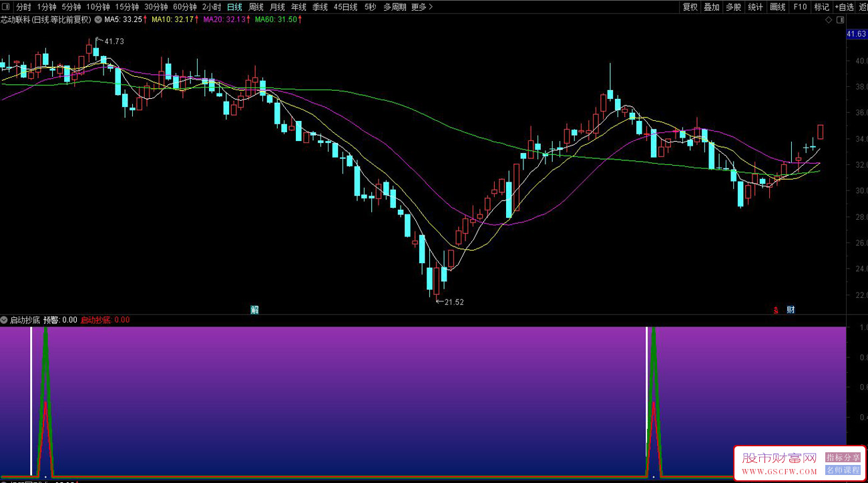Add stock via +自选 button
Viewport: 868px width, 483px height.
coord(845,7)
